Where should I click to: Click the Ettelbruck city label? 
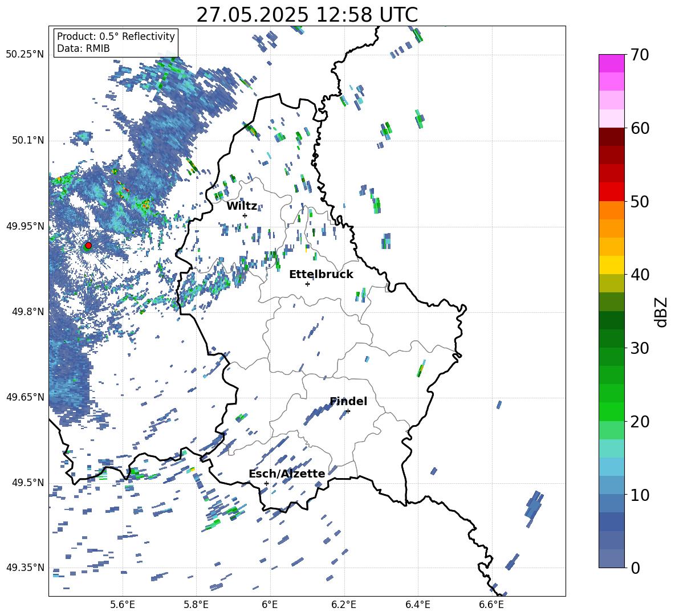point(321,275)
